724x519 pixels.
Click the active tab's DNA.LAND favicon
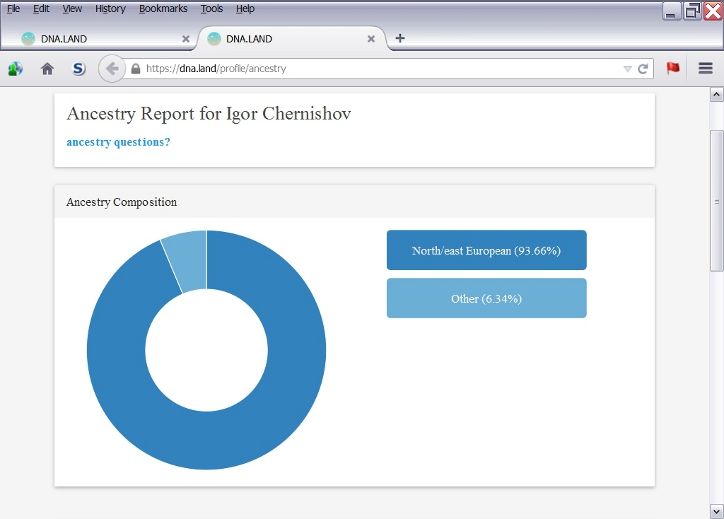(214, 39)
